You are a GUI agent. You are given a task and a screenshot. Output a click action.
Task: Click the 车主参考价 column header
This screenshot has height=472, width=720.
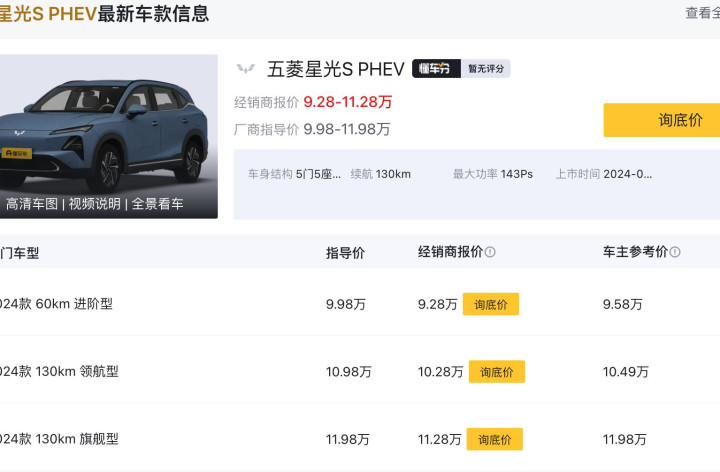(636, 252)
